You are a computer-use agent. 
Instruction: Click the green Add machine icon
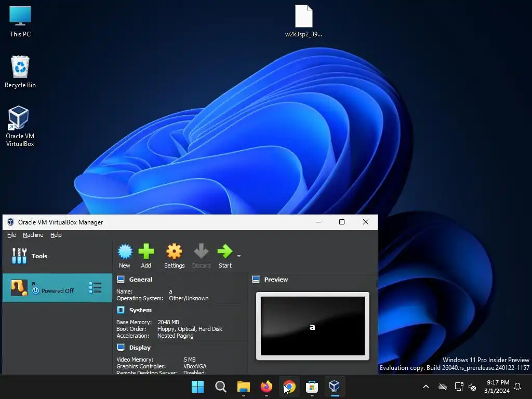[x=146, y=252]
